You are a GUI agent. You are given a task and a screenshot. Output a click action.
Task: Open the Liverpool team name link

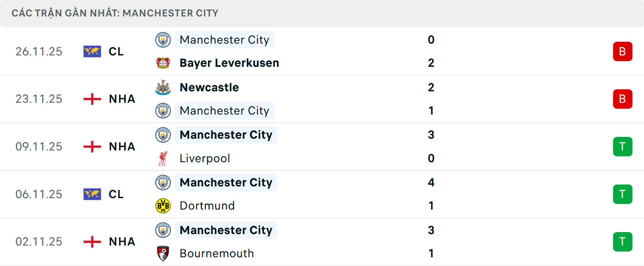click(x=205, y=158)
